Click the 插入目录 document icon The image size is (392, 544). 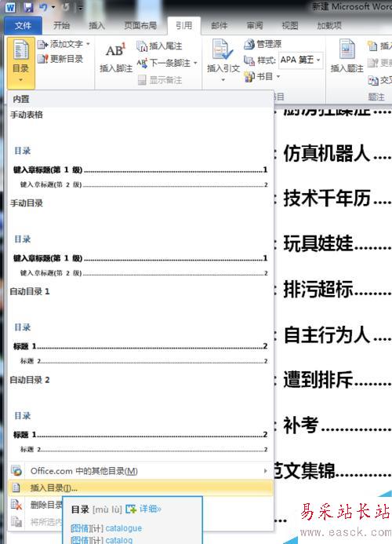16,487
